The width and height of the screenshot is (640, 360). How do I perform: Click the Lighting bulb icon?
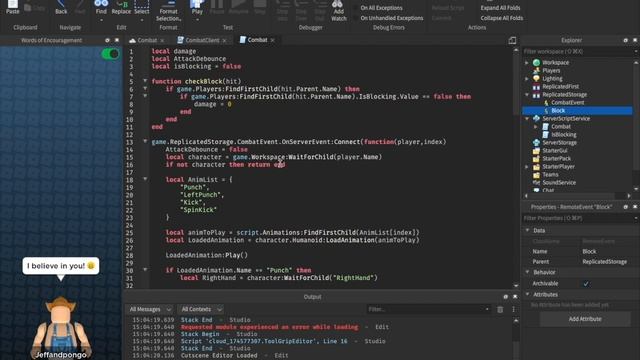click(536, 78)
